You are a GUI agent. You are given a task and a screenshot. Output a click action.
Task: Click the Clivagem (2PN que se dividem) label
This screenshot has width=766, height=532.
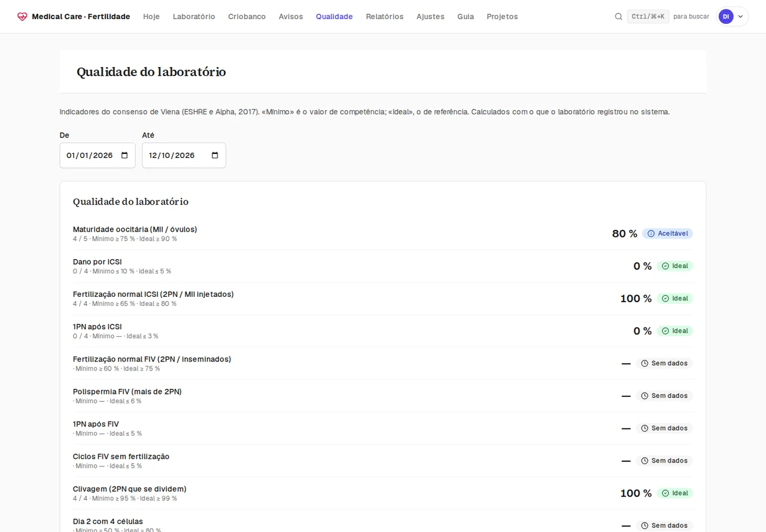coord(130,489)
